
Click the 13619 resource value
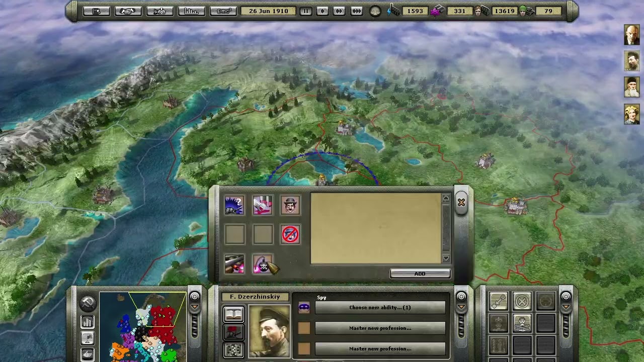click(505, 11)
